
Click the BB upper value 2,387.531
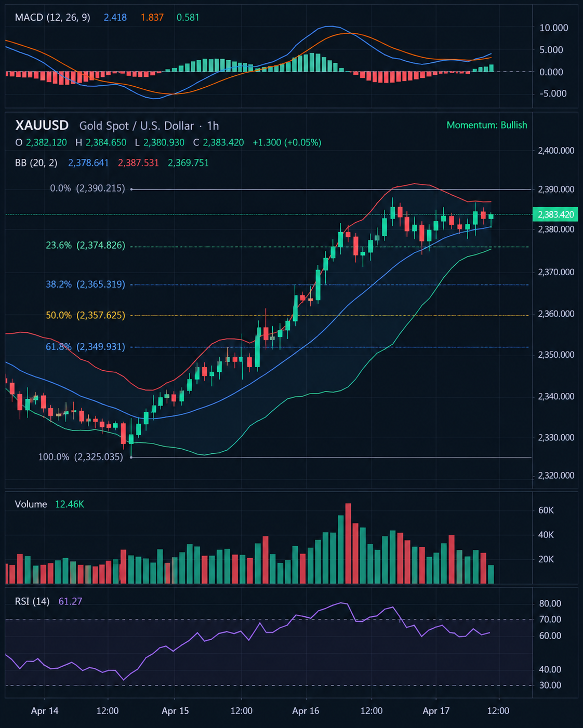[138, 163]
